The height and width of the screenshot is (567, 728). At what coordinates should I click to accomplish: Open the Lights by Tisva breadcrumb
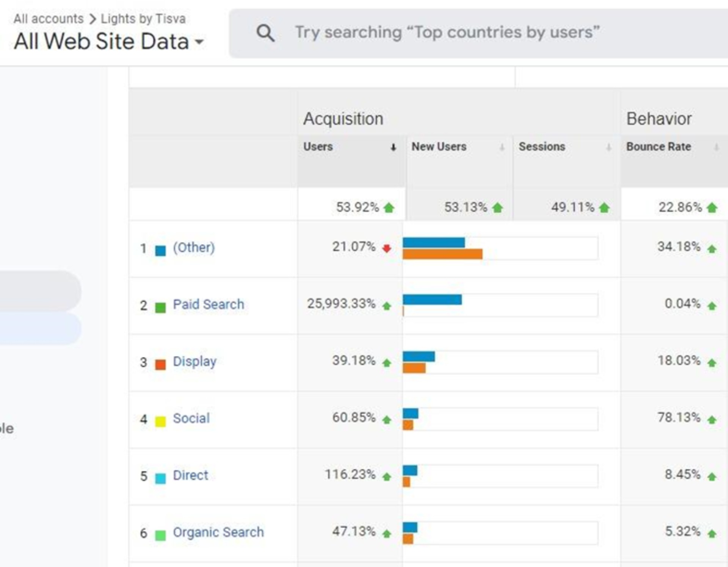143,19
